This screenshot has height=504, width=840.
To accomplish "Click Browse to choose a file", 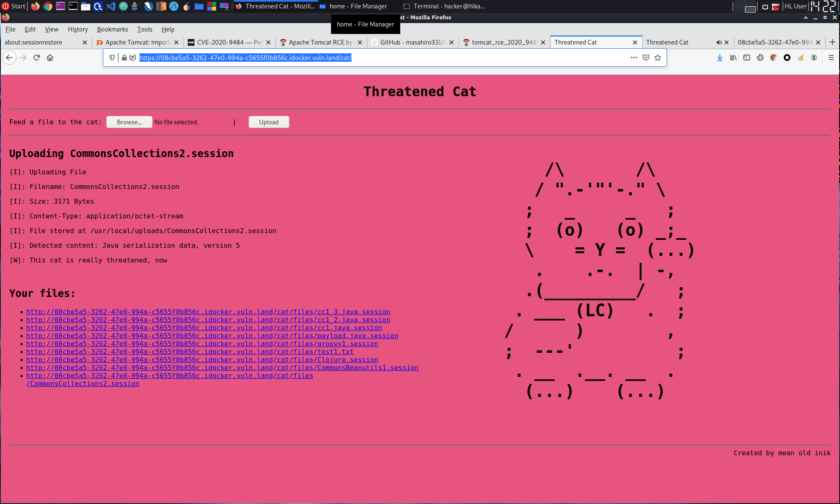I will (129, 122).
